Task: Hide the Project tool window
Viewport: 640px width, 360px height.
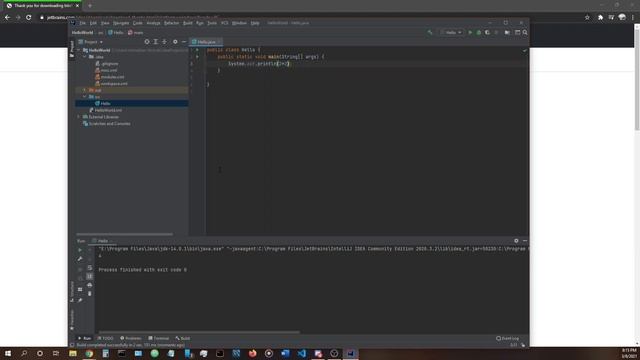Action: point(184,42)
